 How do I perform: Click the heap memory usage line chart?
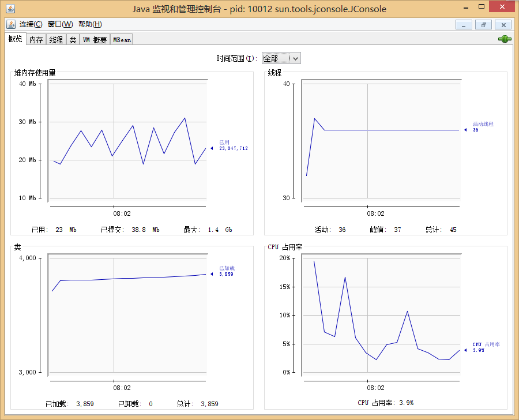pos(128,141)
